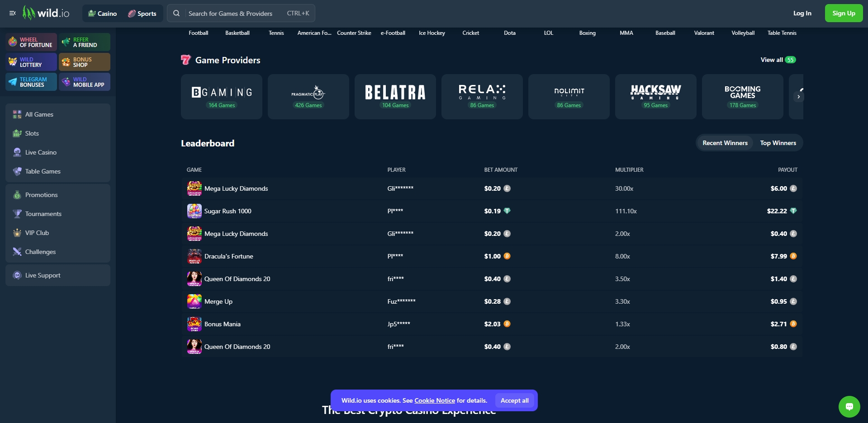Click the 111.10x multiplier value
This screenshot has height=423, width=868.
[626, 211]
